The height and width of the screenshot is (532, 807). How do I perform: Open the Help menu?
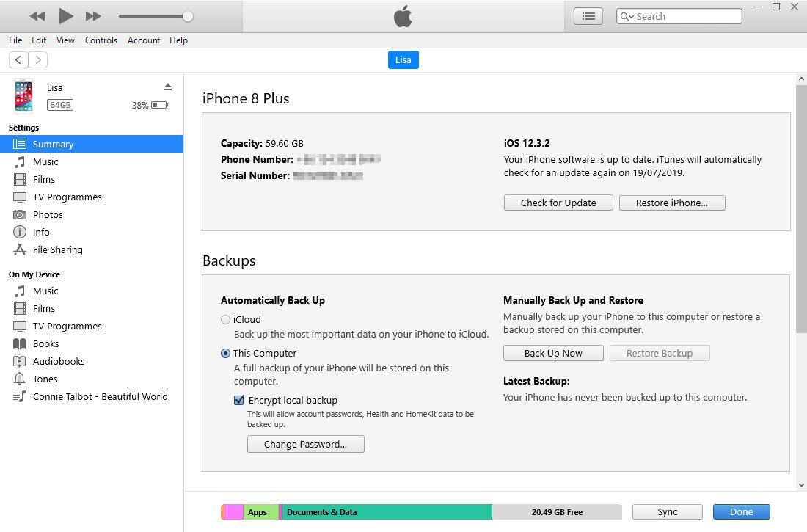pyautogui.click(x=178, y=40)
